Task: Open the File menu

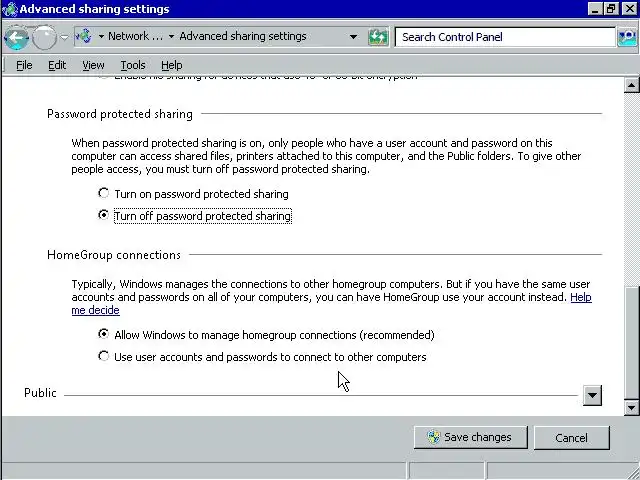Action: 24,65
